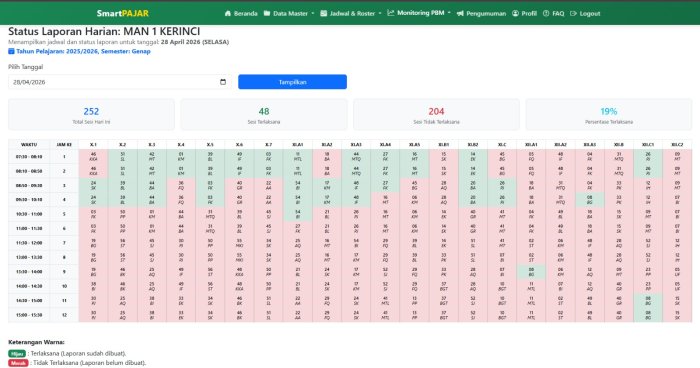This screenshot has width=700, height=368.
Task: Click the X.1 class column header
Action: [93, 144]
